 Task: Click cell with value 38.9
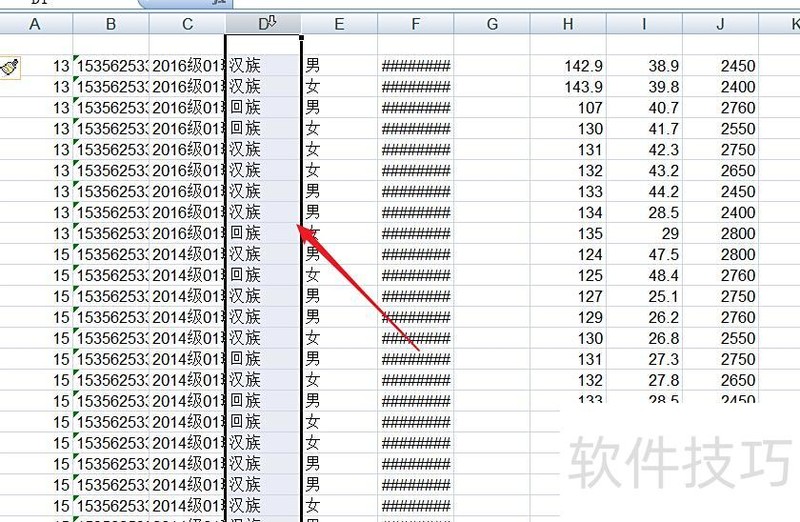(644, 66)
